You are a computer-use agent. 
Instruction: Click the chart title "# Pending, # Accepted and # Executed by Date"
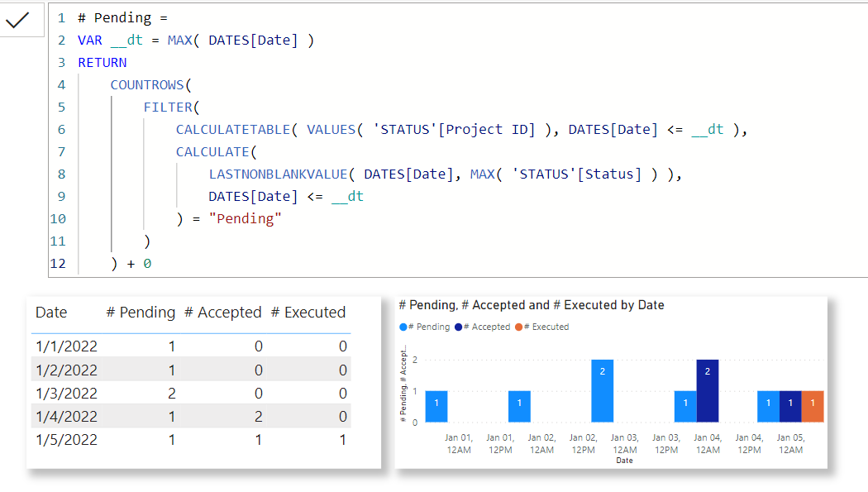[532, 305]
